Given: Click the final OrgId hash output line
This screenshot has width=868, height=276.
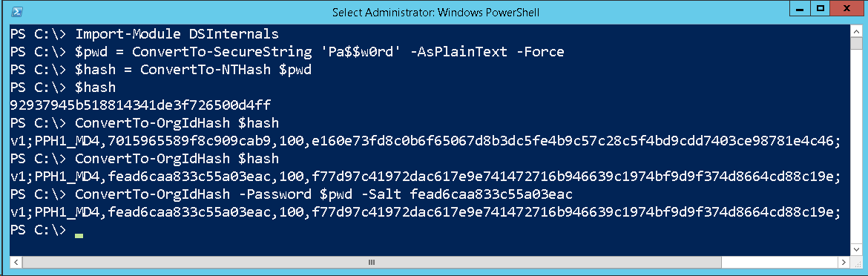Looking at the screenshot, I should (425, 212).
